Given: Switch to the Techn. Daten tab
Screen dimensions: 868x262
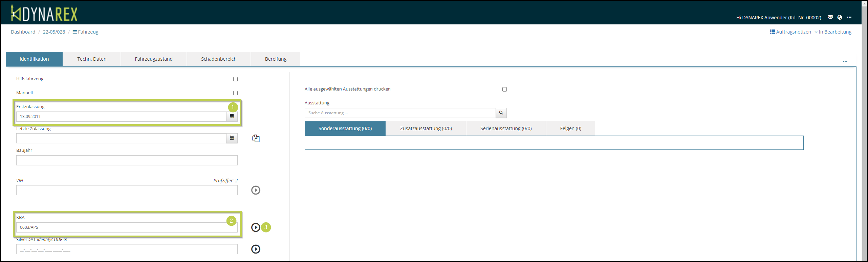Looking at the screenshot, I should (x=92, y=59).
